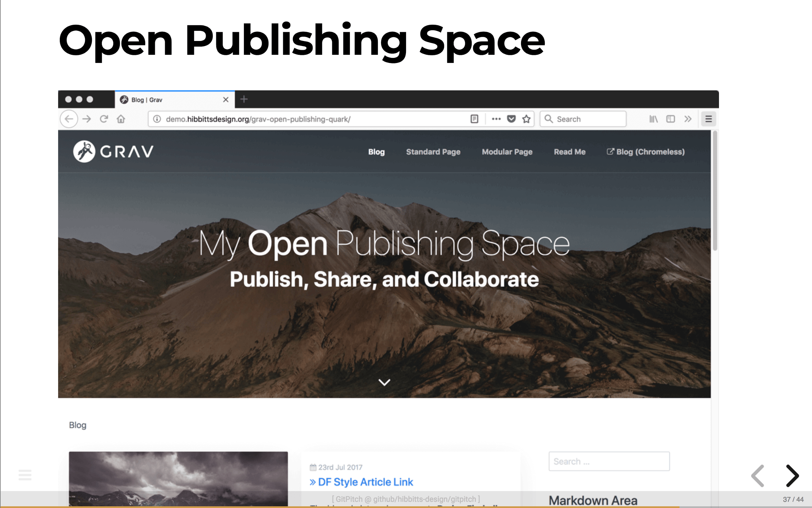The image size is (812, 508).
Task: Open the slideshow hamburger menu
Action: pyautogui.click(x=25, y=475)
